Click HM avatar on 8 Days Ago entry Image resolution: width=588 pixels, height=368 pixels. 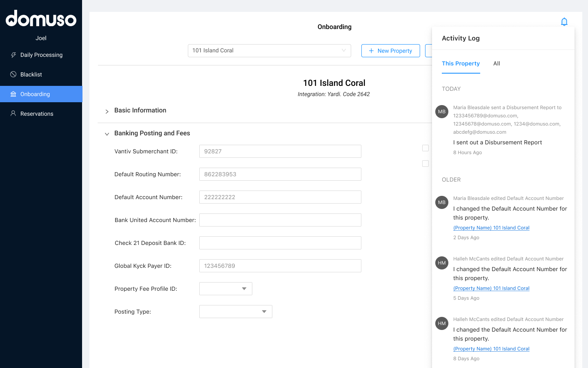pyautogui.click(x=442, y=323)
